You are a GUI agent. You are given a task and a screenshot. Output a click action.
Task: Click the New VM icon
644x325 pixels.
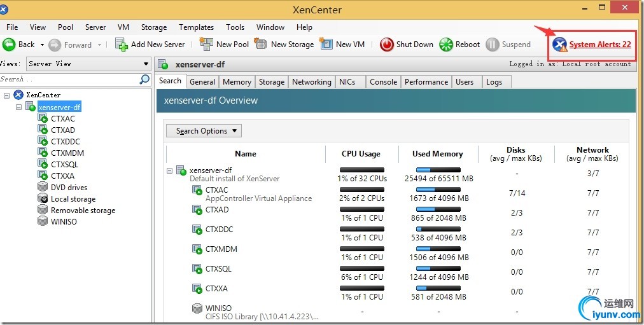[x=326, y=44]
